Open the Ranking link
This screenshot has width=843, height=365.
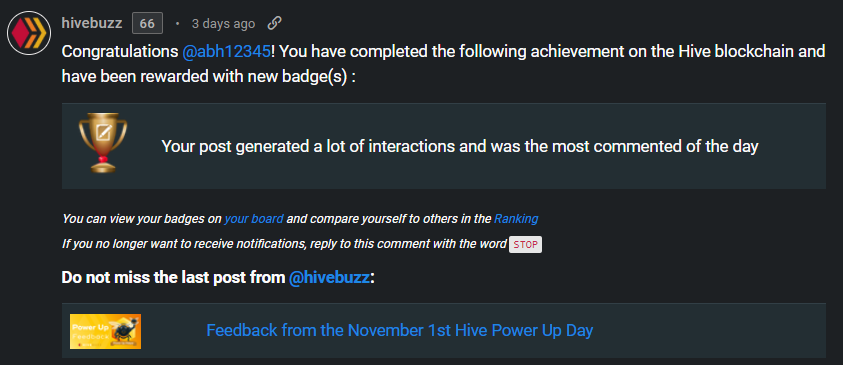coord(516,219)
